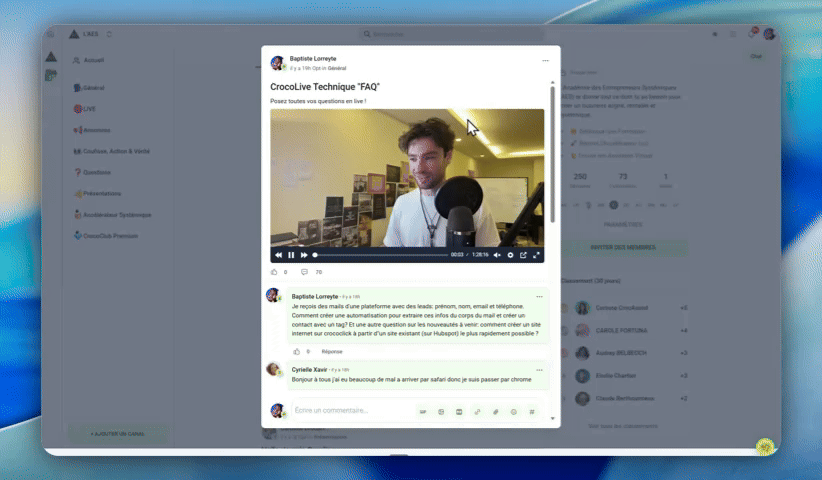The width and height of the screenshot is (822, 480).
Task: Click Baptiste Lorreyte author name in post header
Action: pos(313,59)
